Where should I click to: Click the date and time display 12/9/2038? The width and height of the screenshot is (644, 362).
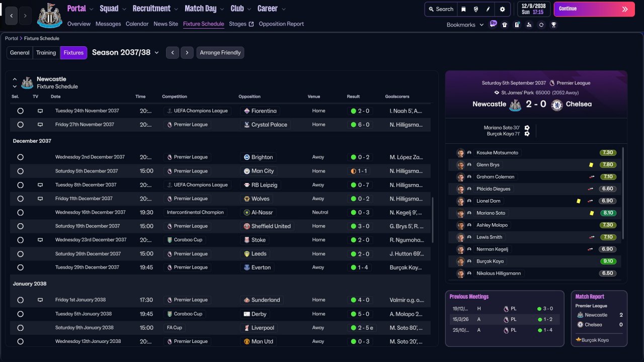(533, 9)
